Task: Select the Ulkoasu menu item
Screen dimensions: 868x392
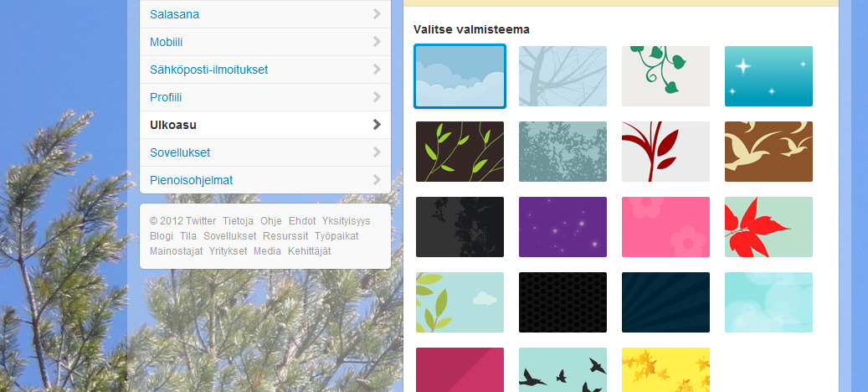Action: tap(265, 125)
